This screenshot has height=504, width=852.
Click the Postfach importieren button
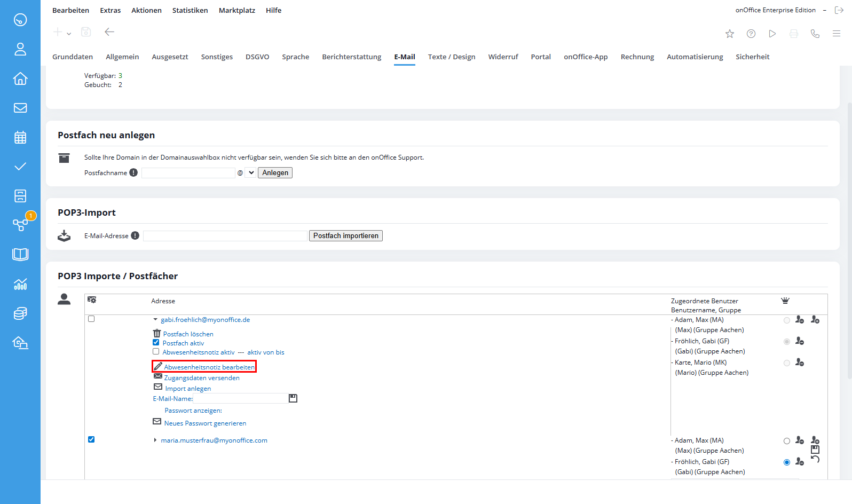click(345, 235)
